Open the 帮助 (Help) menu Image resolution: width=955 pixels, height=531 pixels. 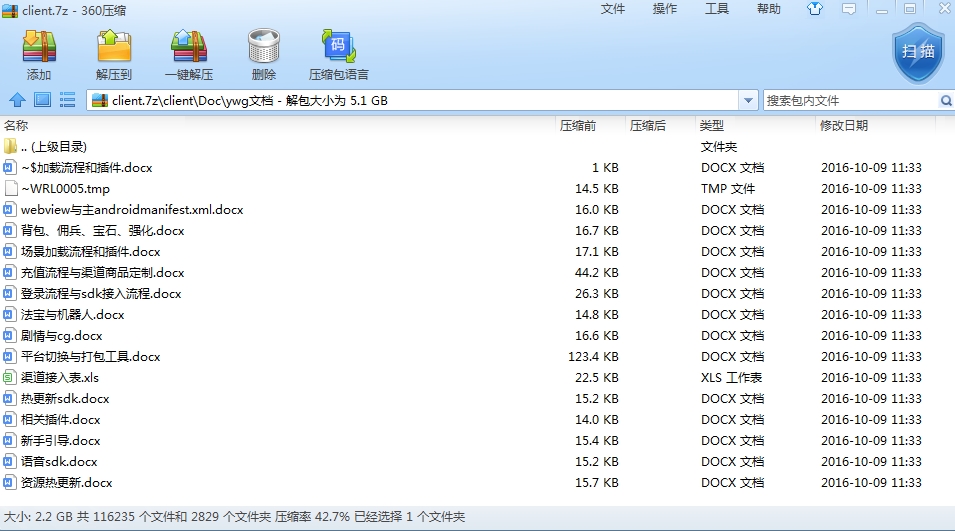pyautogui.click(x=769, y=9)
